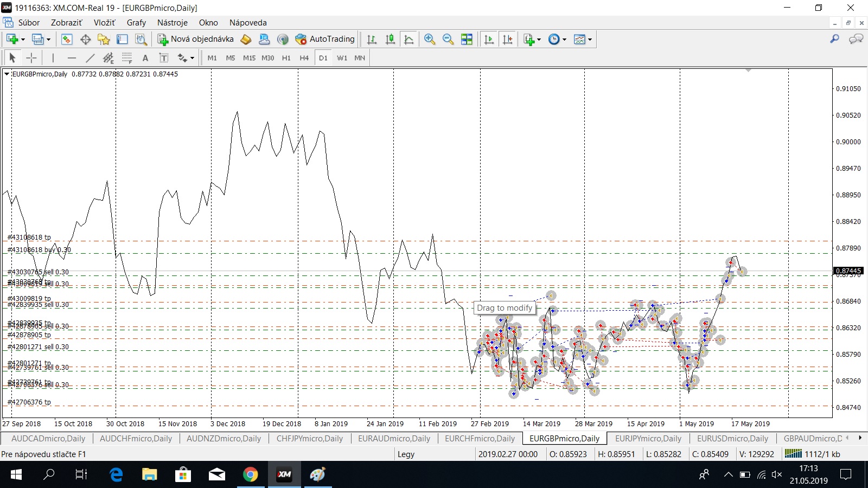Toggle the AutoTrading button
868x488 pixels.
[325, 39]
